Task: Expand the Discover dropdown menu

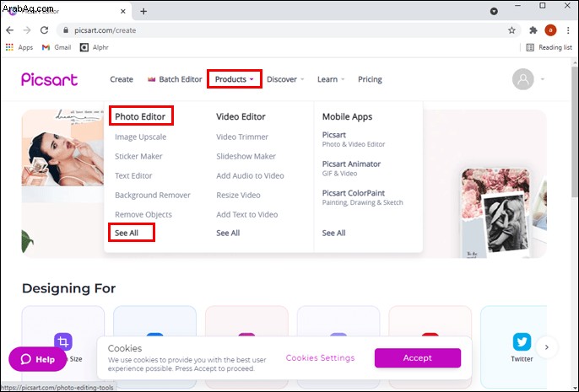Action: (x=285, y=79)
